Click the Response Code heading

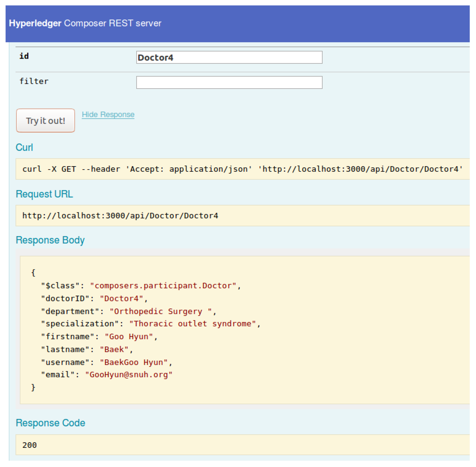[50, 423]
